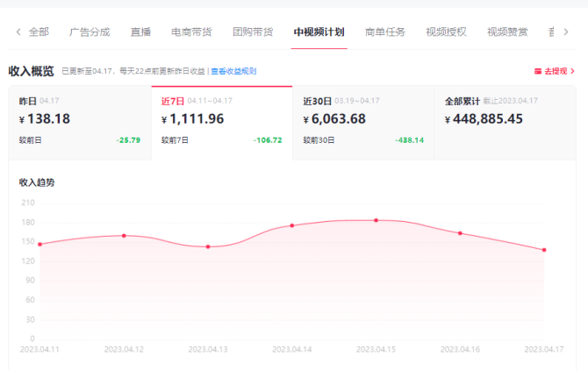Click the chart point for 2023.04.11
Viewport: 588px width, 370px height.
click(40, 245)
